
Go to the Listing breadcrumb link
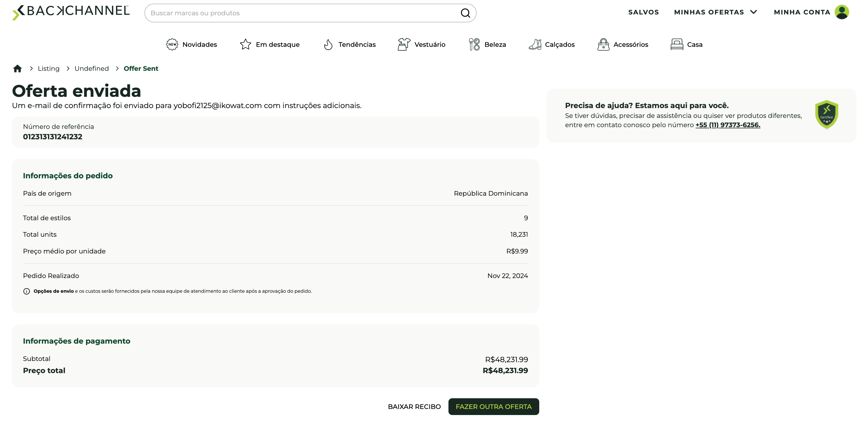tap(49, 69)
